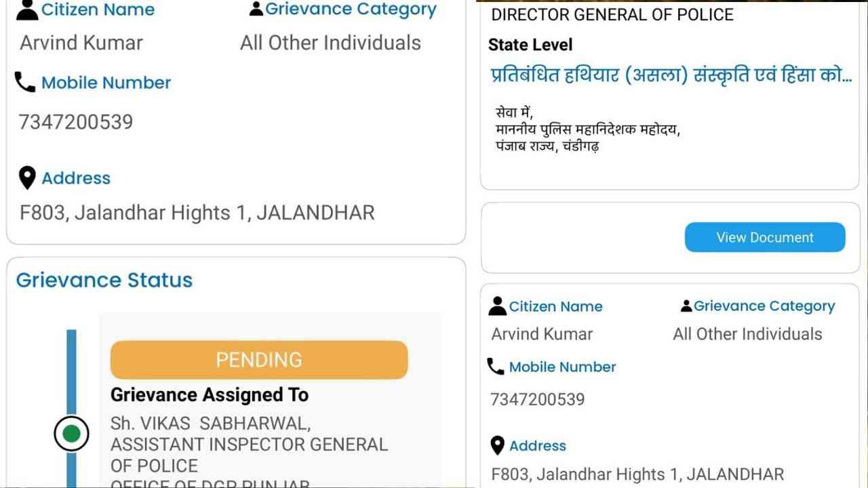The image size is (868, 488).
Task: Click the Jalandhar address text above Grievance Status
Action: point(197,213)
